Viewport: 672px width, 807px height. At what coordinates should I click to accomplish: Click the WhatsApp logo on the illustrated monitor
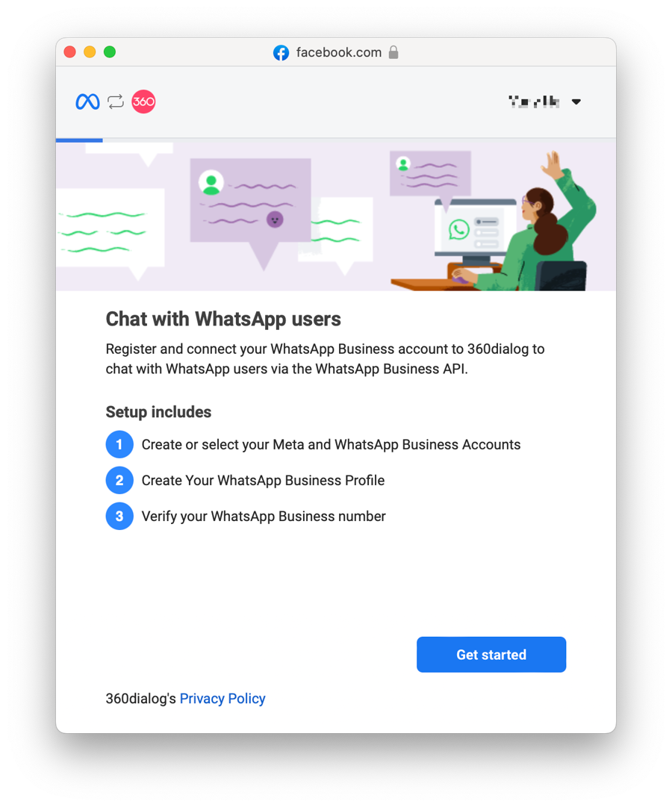tap(458, 229)
